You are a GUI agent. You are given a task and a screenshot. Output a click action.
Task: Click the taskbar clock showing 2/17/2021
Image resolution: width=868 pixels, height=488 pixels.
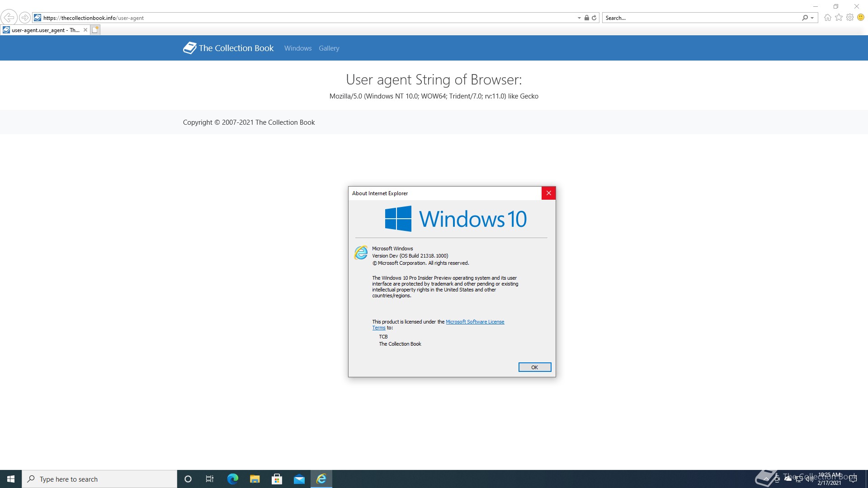click(x=829, y=479)
